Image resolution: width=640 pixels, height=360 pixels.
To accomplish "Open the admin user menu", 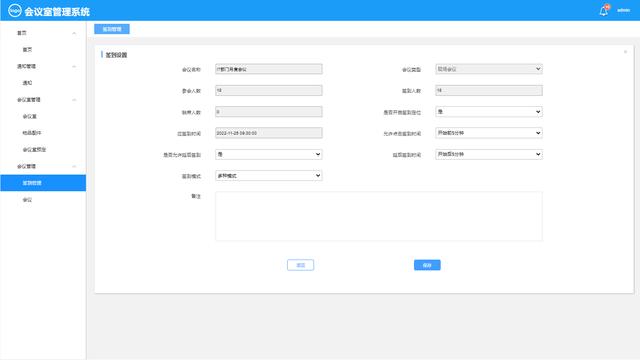I will click(623, 10).
